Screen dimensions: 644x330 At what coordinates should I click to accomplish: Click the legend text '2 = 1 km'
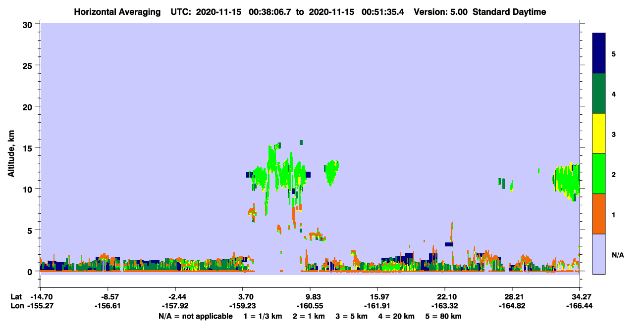click(x=309, y=316)
